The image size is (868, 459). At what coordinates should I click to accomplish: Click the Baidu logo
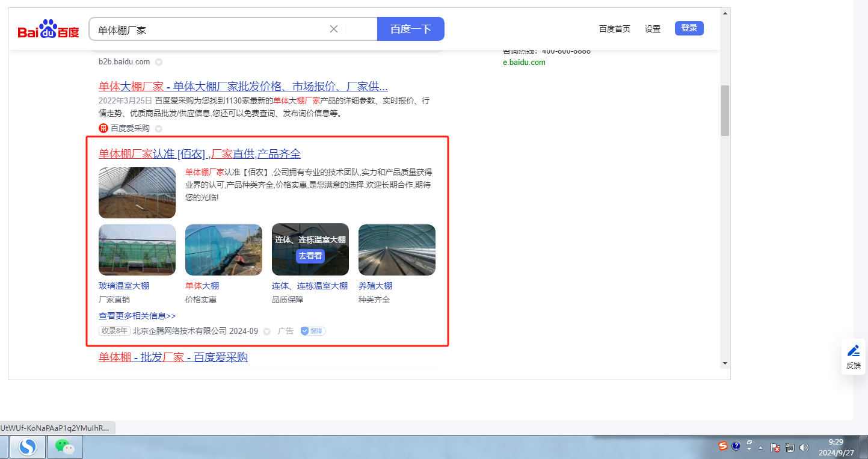tap(48, 29)
